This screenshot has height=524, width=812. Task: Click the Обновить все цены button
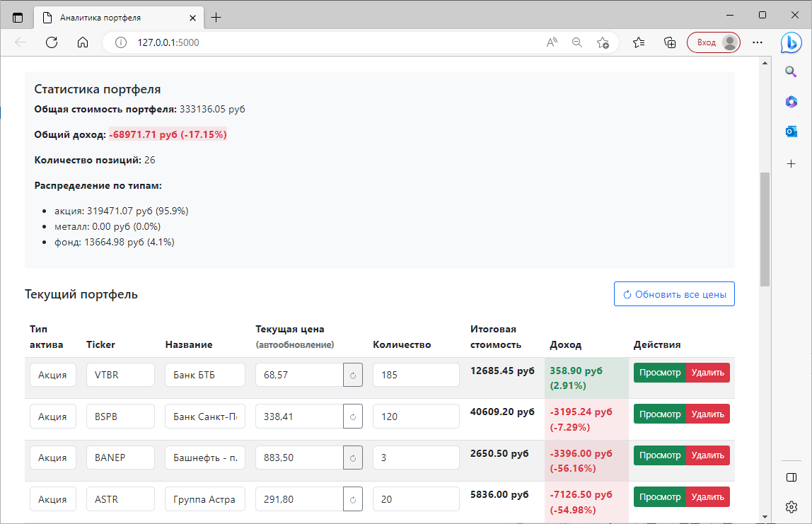673,293
